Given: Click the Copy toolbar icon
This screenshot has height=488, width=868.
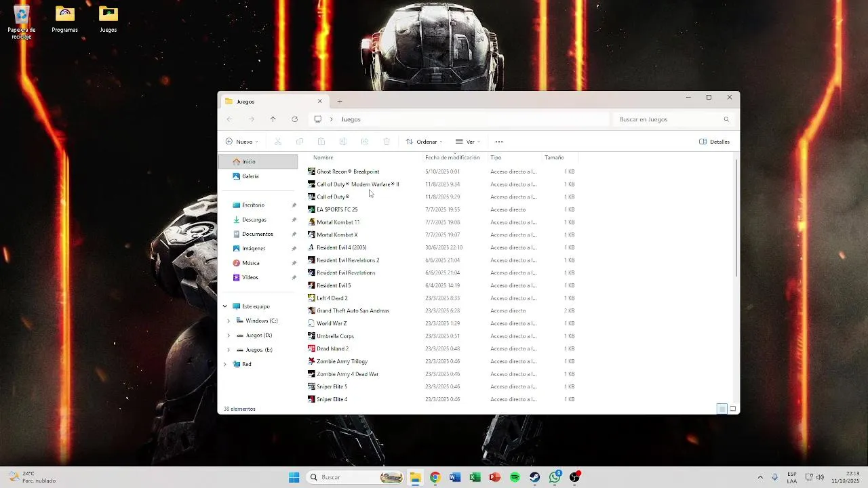Looking at the screenshot, I should 300,142.
